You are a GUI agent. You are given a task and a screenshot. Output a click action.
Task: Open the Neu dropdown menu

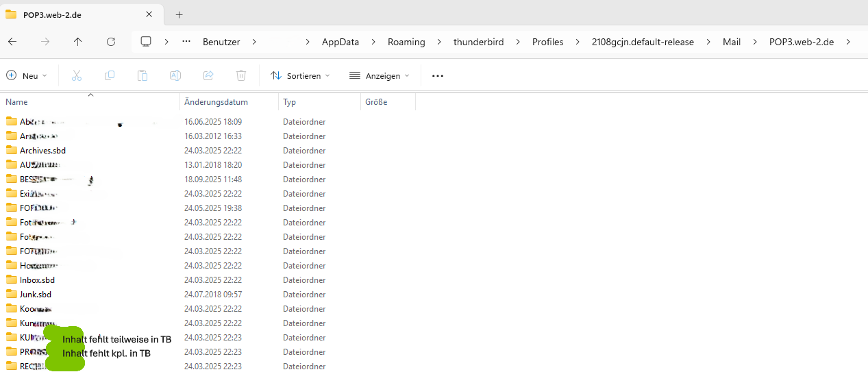click(x=27, y=75)
